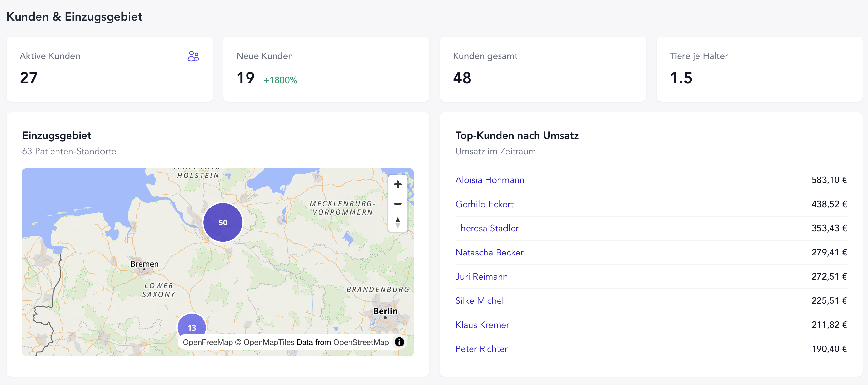
Task: Open customer Aloisia Hohmann
Action: (x=490, y=180)
